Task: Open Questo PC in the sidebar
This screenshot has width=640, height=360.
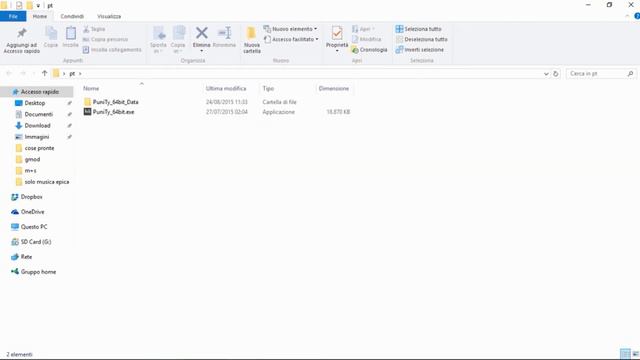Action: coord(34,227)
